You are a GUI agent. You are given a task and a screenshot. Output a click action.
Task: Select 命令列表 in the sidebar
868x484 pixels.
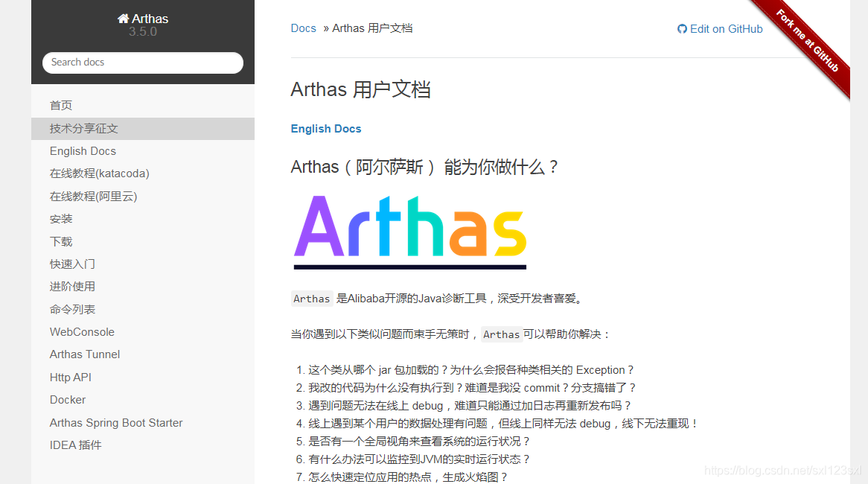pyautogui.click(x=72, y=308)
